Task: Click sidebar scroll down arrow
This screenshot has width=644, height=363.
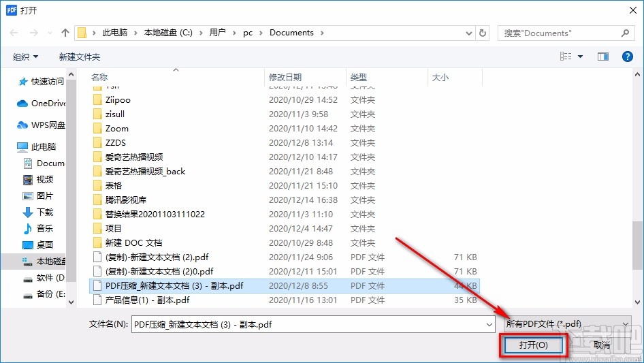Action: [71, 302]
